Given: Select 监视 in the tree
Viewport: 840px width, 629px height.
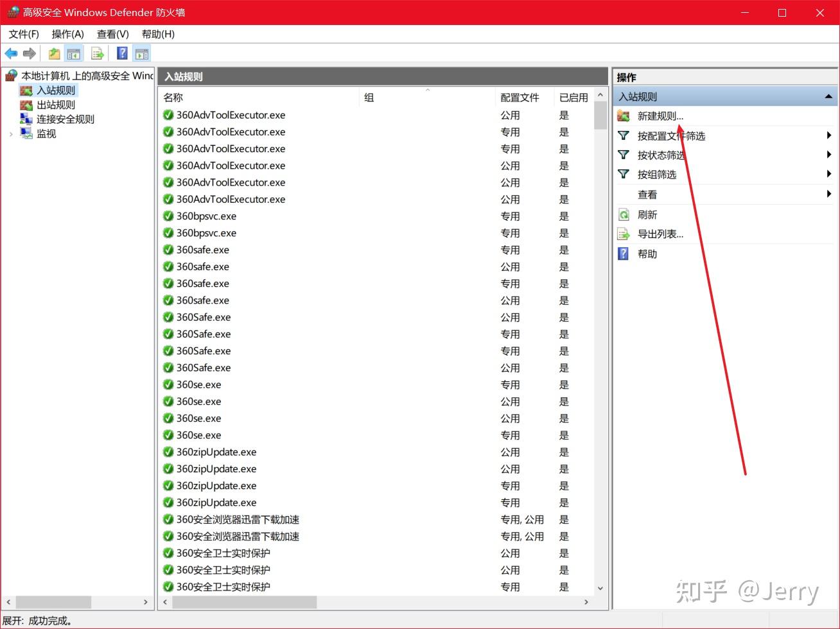Looking at the screenshot, I should (x=46, y=134).
